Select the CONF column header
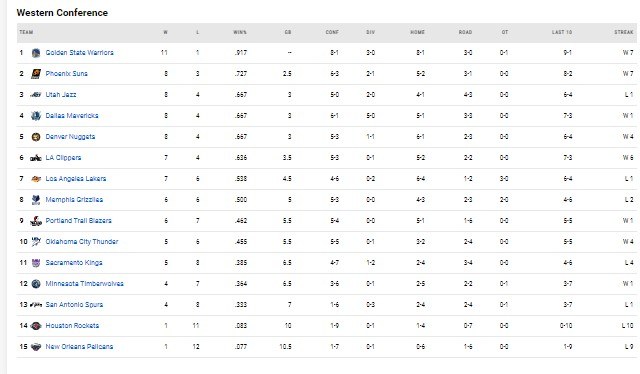Screen dimensions: 640x374 (x=332, y=32)
